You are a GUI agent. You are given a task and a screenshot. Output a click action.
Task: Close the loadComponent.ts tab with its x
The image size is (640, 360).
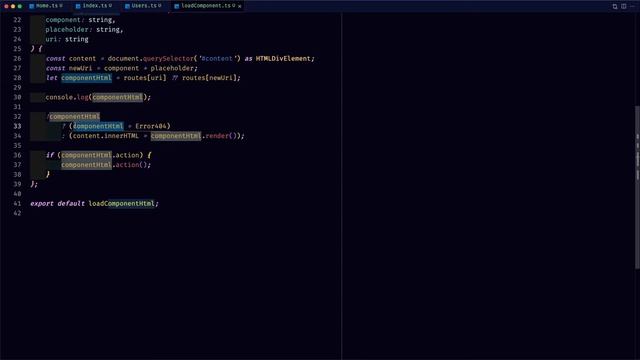tap(240, 6)
